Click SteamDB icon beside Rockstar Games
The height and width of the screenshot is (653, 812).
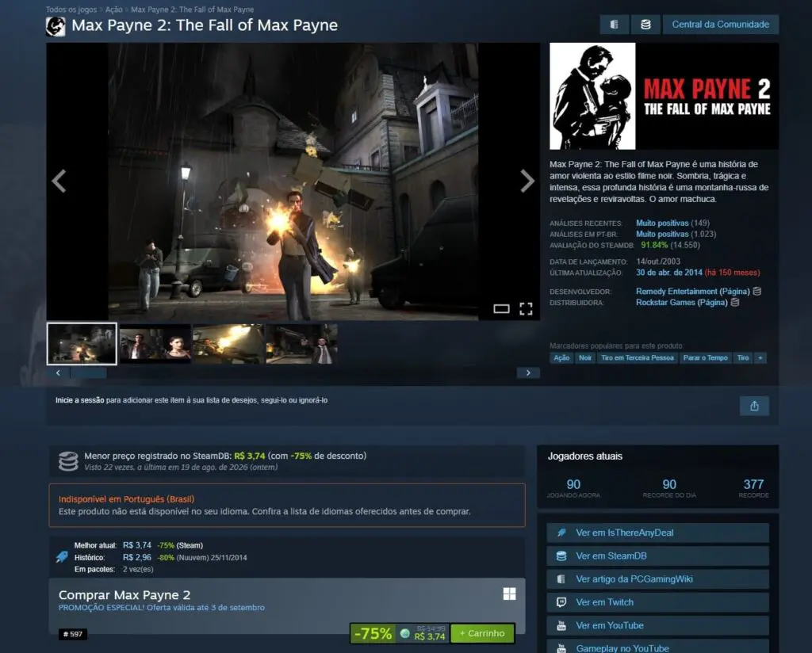tap(735, 302)
